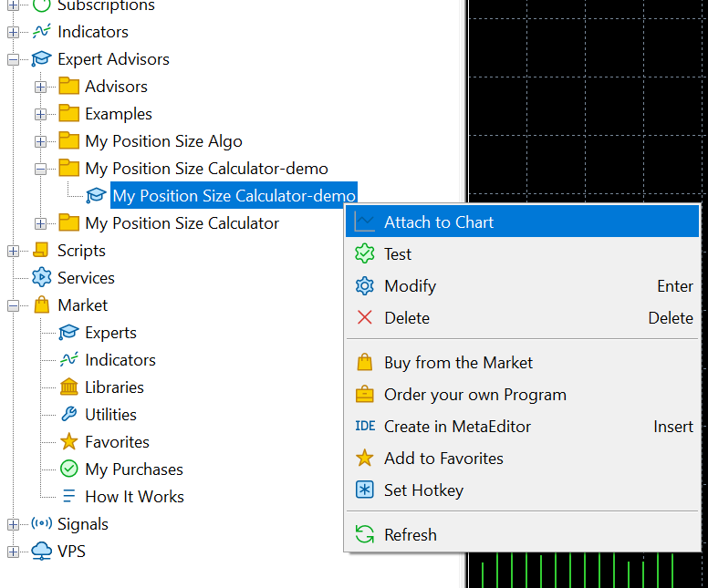Image resolution: width=708 pixels, height=588 pixels.
Task: Click the My Position Size Algo folder icon
Action: coord(69,140)
